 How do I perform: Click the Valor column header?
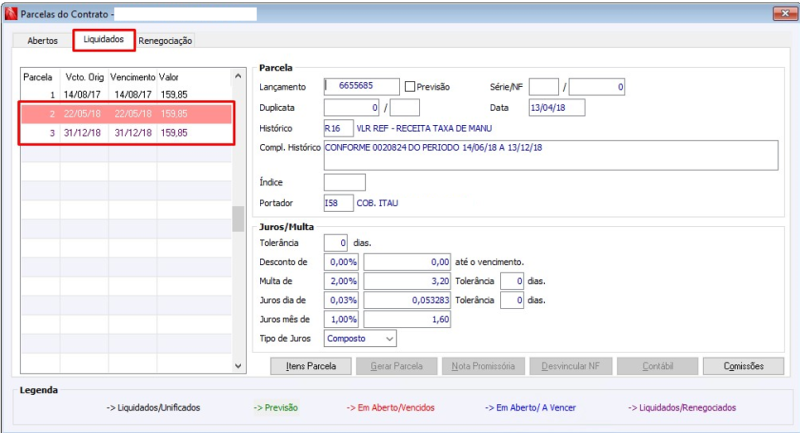click(194, 77)
